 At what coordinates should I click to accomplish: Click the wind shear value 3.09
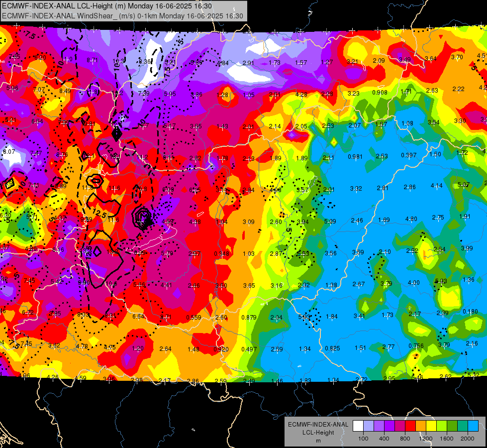point(248,222)
